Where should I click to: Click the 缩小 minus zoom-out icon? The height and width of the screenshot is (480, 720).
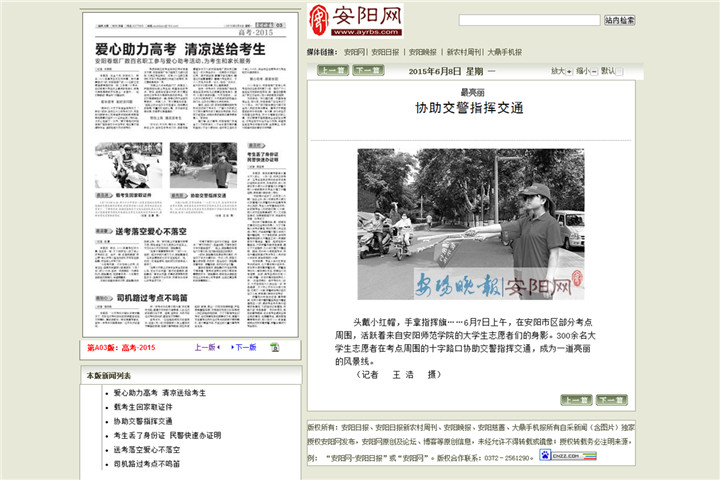click(594, 72)
